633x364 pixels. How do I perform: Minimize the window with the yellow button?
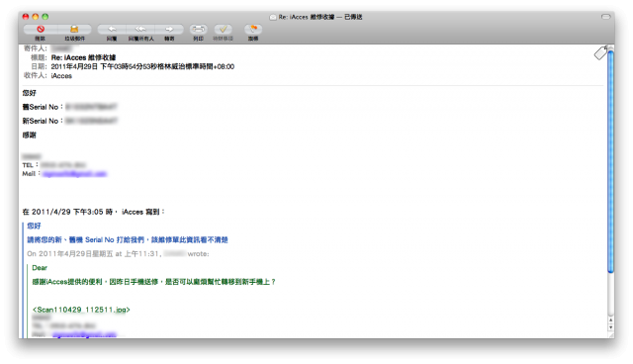point(36,17)
